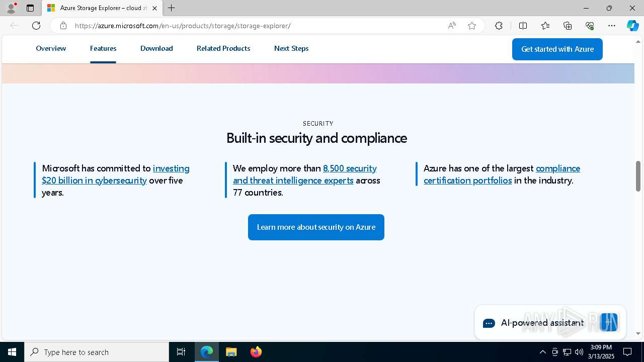Jump to the Download section tab

pos(156,48)
